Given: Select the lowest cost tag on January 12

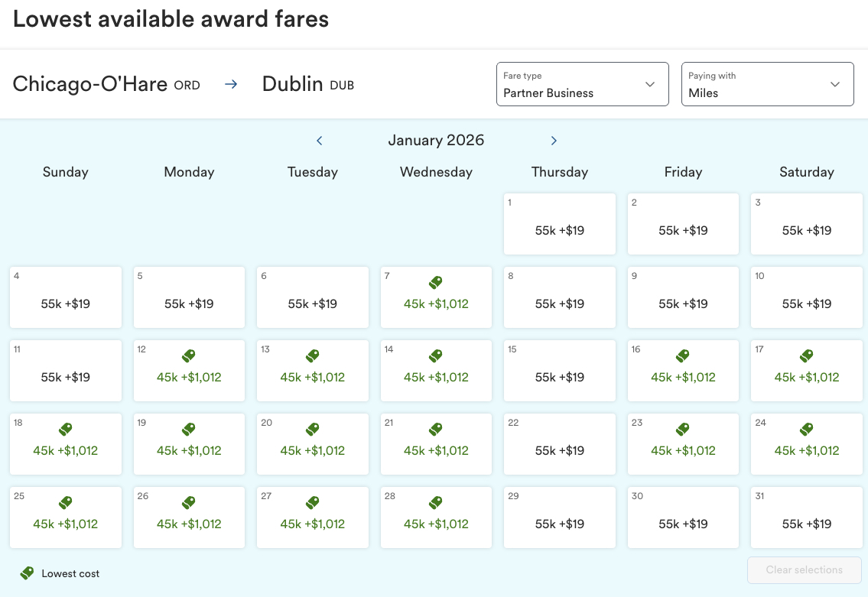Looking at the screenshot, I should 189,355.
